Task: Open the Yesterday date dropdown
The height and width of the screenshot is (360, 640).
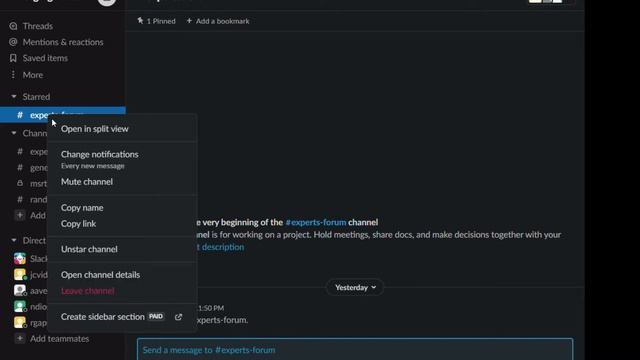Action: point(355,287)
